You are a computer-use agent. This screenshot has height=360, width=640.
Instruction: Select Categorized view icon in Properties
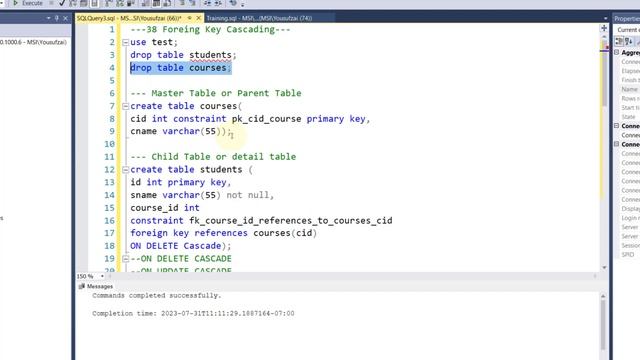619,41
